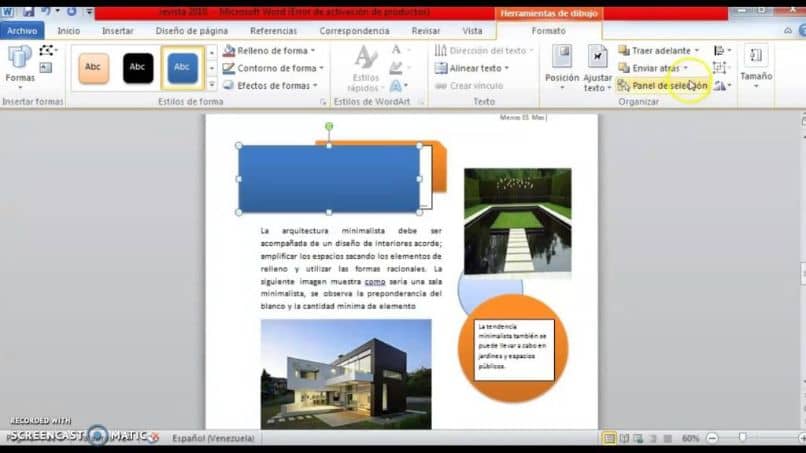Select the blue rectangle shape in document
Image resolution: width=806 pixels, height=453 pixels.
click(329, 179)
